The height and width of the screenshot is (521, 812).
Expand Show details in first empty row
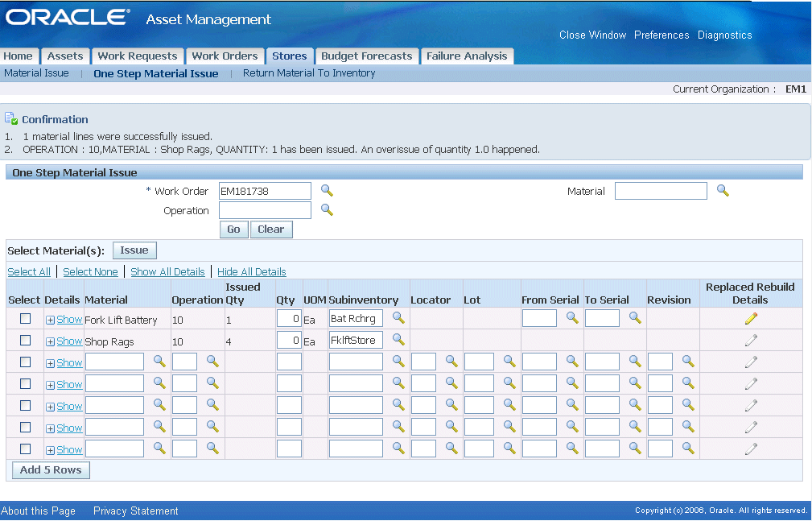click(64, 363)
